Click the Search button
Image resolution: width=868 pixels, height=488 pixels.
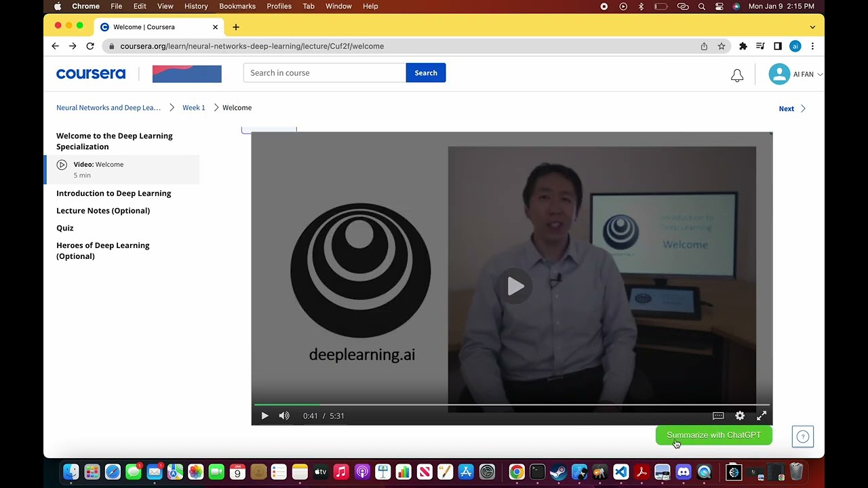(426, 73)
